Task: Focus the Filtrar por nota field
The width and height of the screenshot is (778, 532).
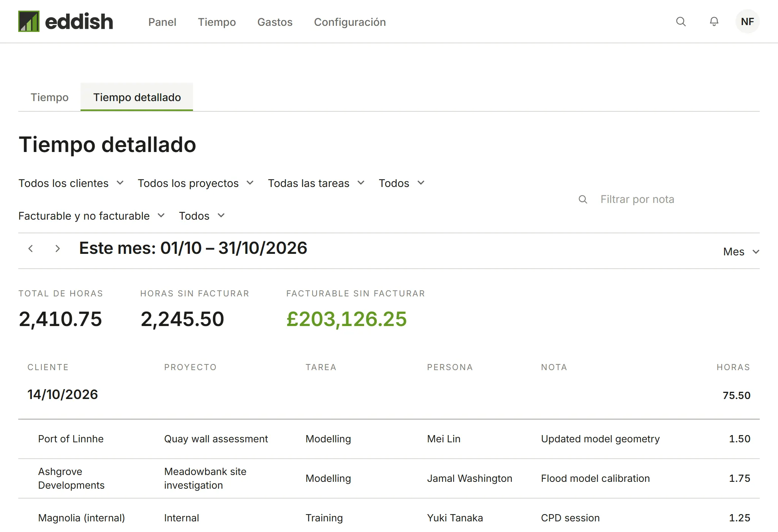Action: [x=669, y=199]
